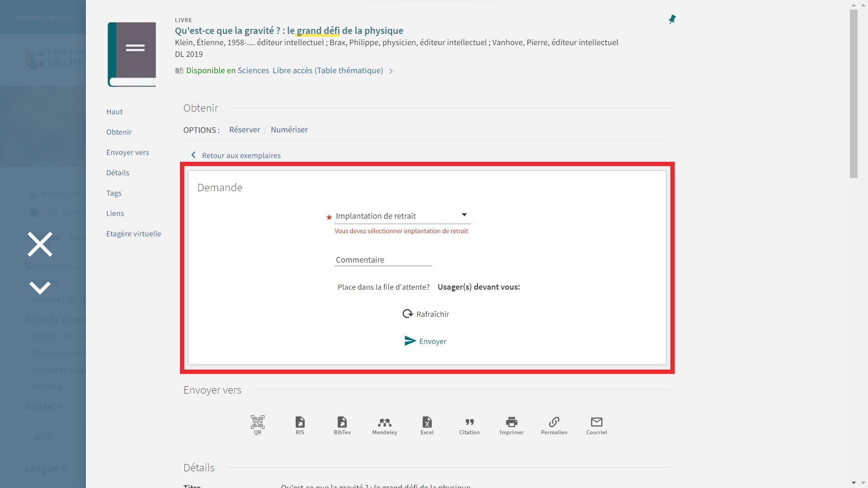The width and height of the screenshot is (868, 488).
Task: Open the book cover thumbnail
Action: (x=132, y=54)
